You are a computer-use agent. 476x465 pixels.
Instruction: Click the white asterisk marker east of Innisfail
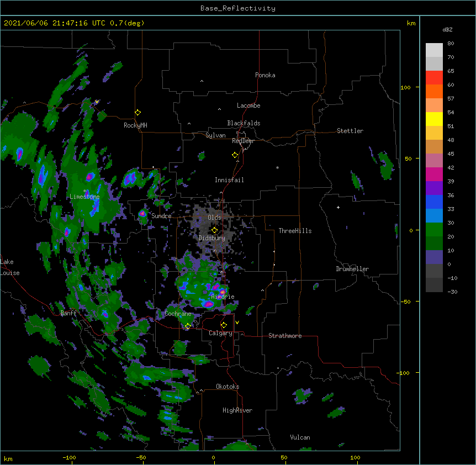pos(277,167)
